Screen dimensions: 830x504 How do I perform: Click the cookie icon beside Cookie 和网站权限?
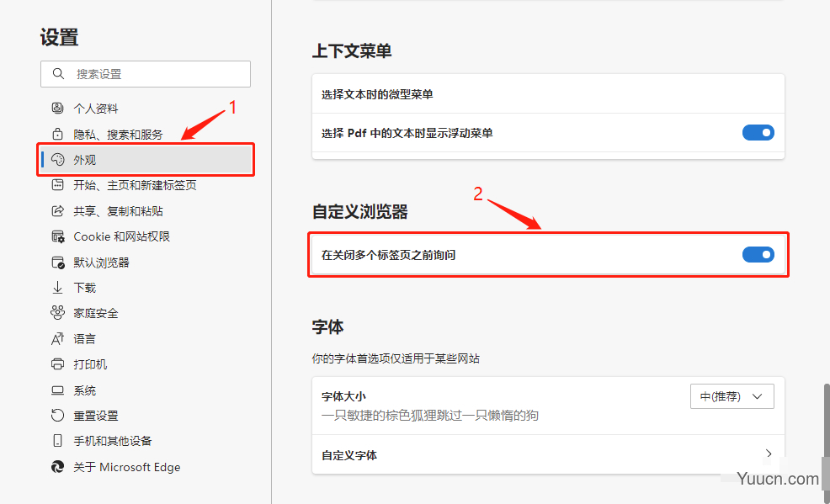click(x=58, y=236)
